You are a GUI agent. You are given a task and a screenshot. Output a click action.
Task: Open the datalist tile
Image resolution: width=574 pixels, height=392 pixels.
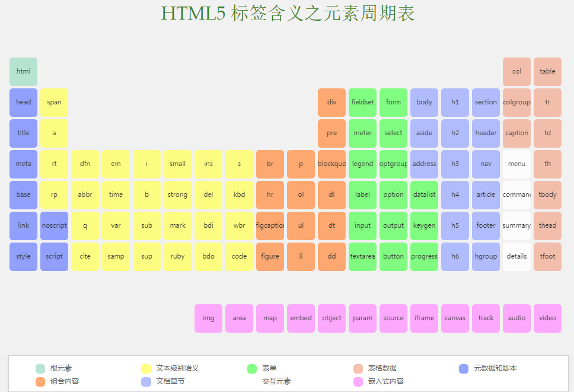pyautogui.click(x=425, y=195)
